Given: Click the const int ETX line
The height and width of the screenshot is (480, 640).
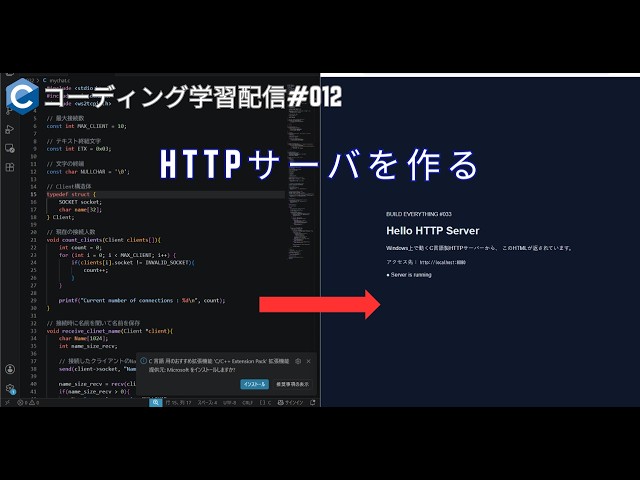Looking at the screenshot, I should coord(78,149).
